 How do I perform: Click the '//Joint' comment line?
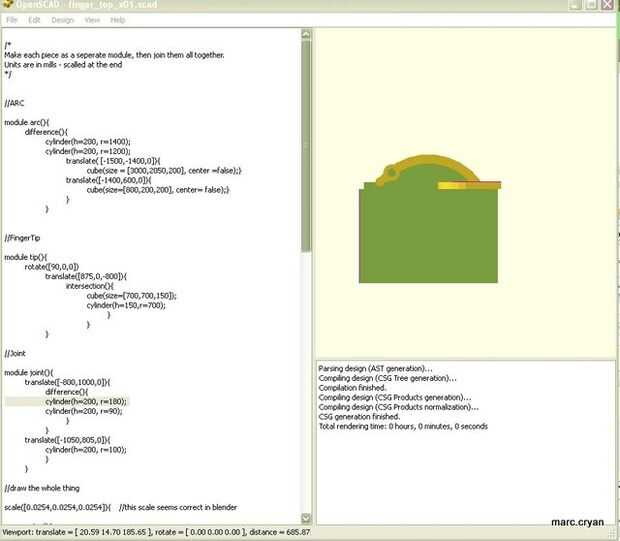[15, 353]
